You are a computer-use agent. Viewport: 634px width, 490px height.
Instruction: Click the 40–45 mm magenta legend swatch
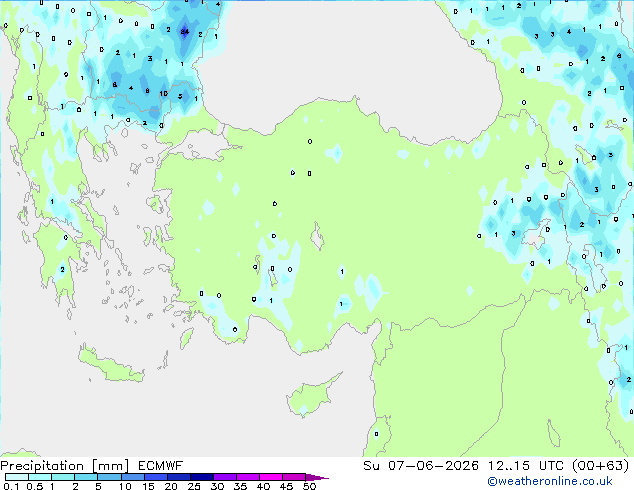[x=271, y=477]
